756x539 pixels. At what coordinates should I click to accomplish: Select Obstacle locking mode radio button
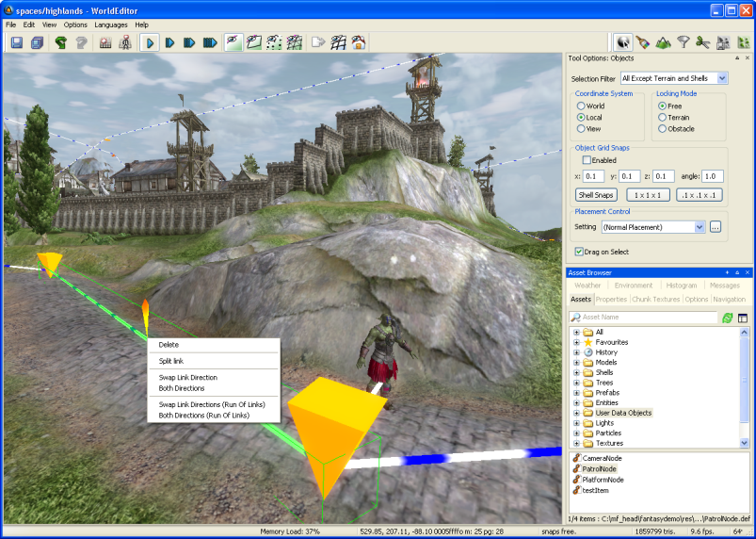[x=662, y=129]
